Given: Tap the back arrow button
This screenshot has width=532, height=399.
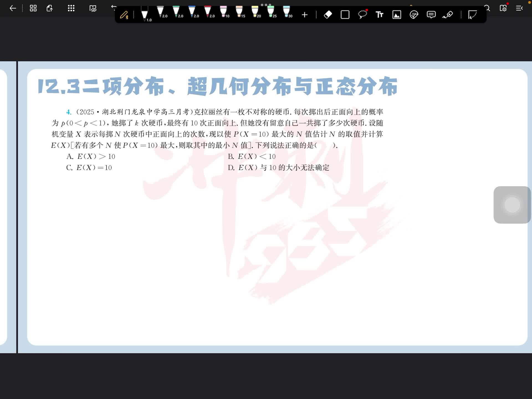Looking at the screenshot, I should [13, 8].
